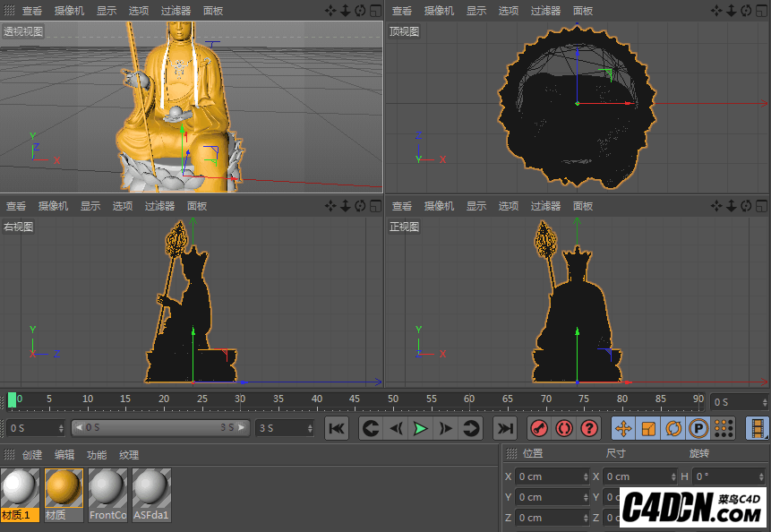The image size is (771, 532).
Task: Click the zoom view icon in front viewport
Action: (732, 206)
